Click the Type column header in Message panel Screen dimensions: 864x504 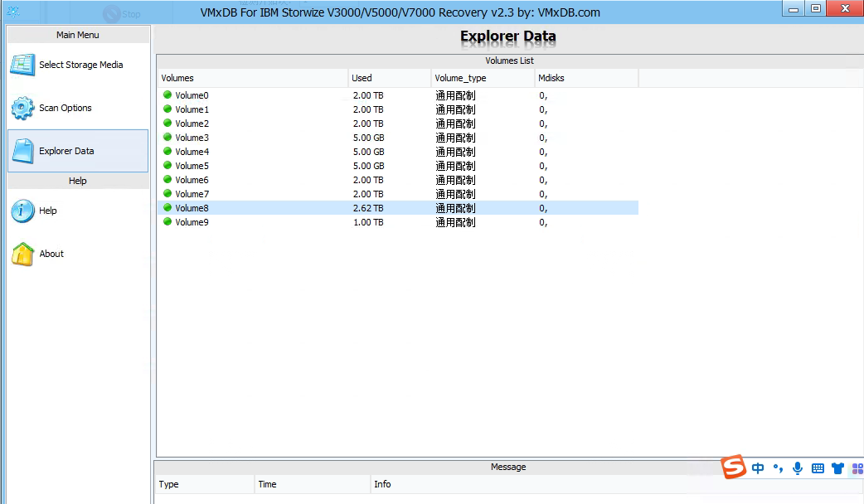[205, 484]
